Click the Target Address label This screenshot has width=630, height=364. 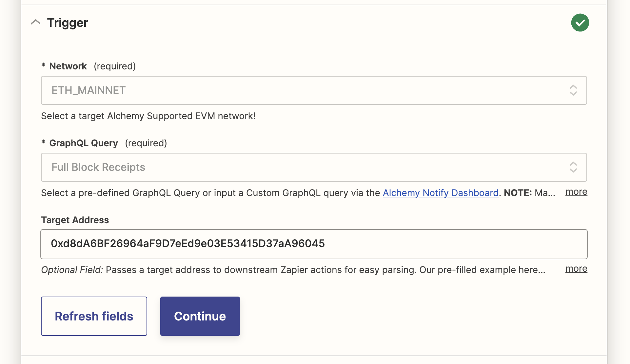75,220
